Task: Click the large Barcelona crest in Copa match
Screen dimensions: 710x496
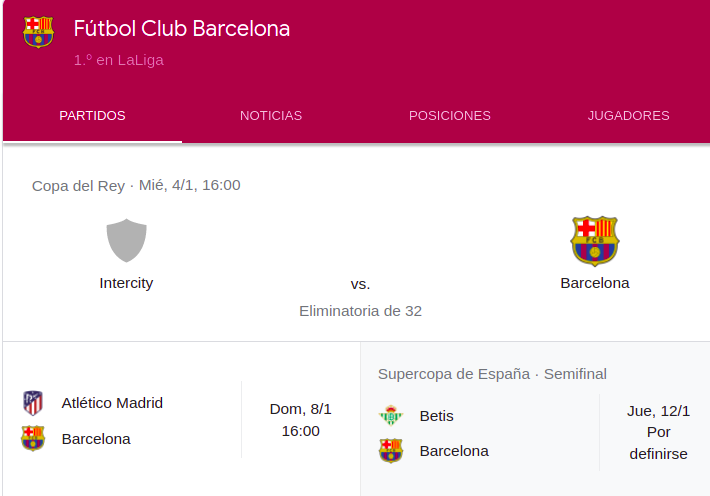Action: [594, 241]
